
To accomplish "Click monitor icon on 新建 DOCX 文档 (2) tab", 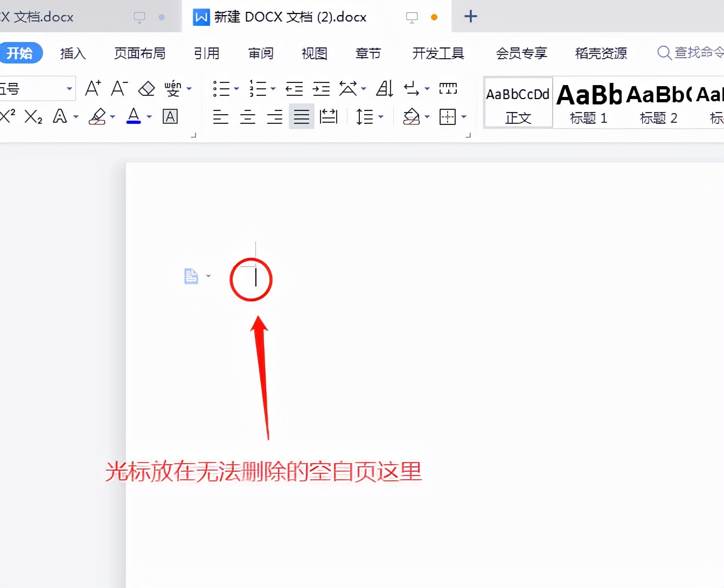I will [x=412, y=17].
